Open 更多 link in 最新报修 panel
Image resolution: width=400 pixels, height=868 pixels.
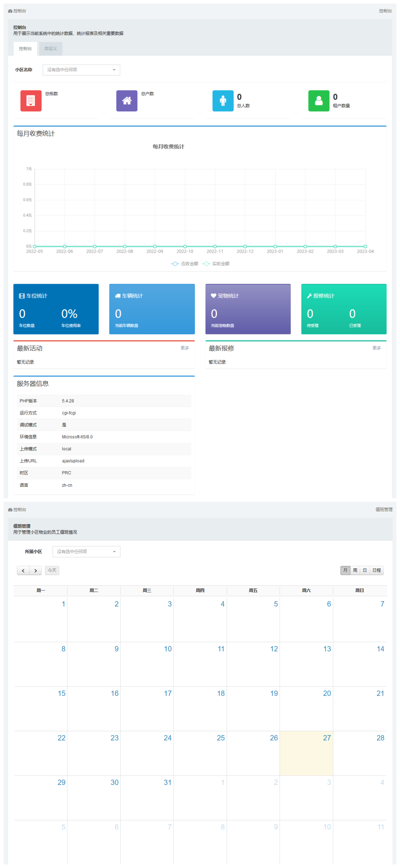377,348
